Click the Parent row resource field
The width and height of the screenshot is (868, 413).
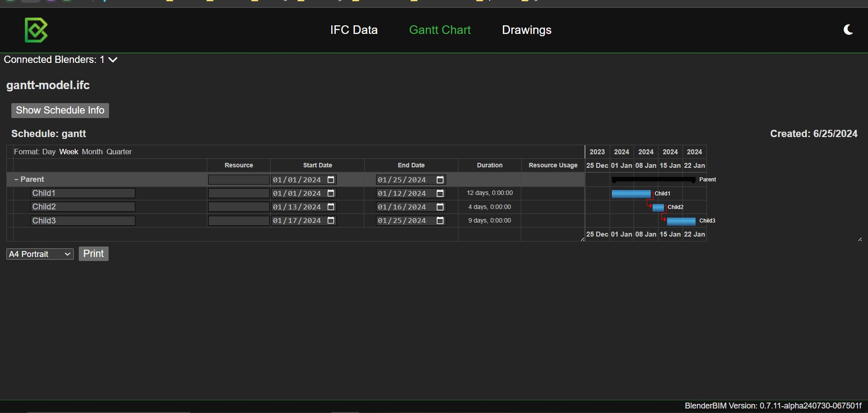[238, 180]
